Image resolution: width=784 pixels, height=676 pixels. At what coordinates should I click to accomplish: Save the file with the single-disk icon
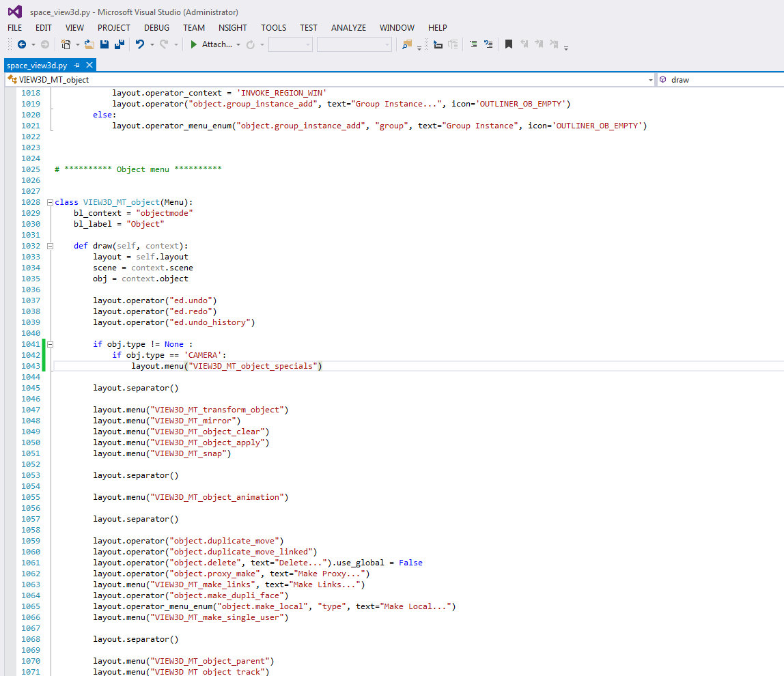tap(104, 44)
